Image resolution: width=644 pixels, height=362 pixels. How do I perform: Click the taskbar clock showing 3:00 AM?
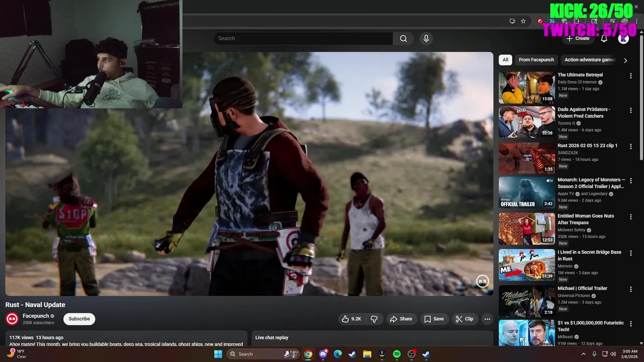tap(630, 354)
